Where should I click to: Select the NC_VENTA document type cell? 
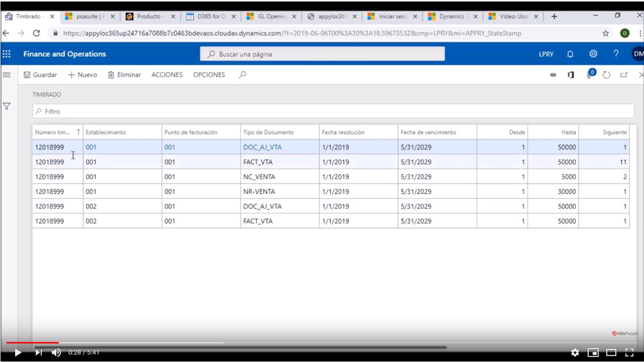pos(280,177)
